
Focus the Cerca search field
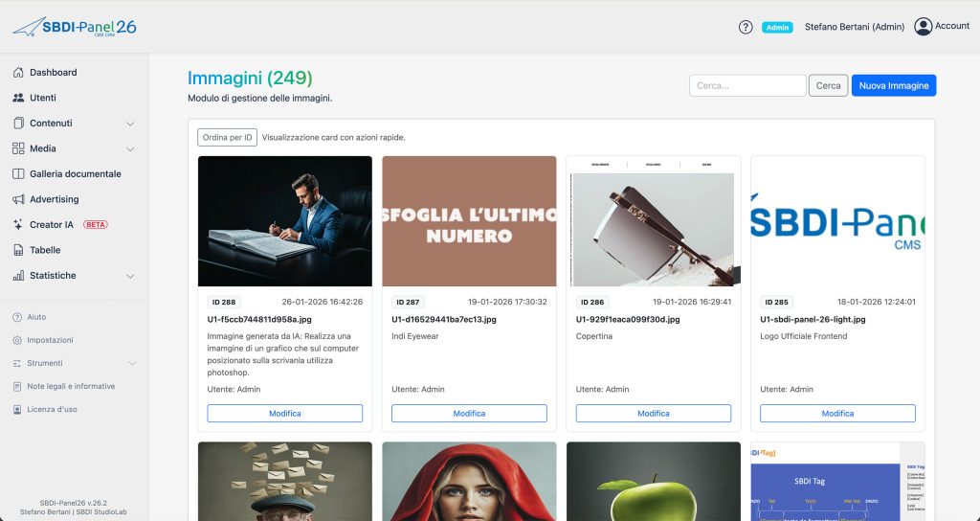coord(746,85)
